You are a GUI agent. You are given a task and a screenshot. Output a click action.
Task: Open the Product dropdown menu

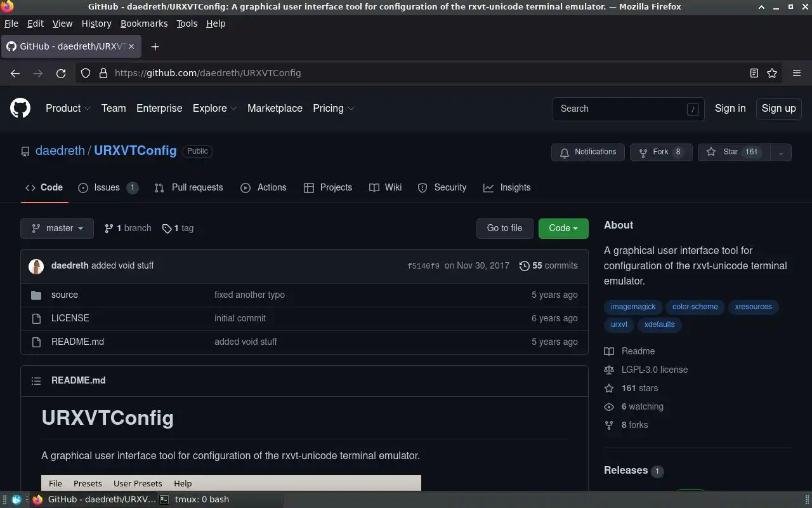[69, 109]
